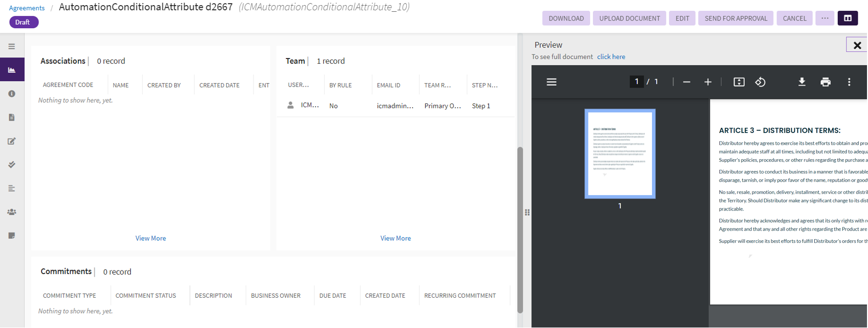Image resolution: width=868 pixels, height=328 pixels.
Task: Open the ellipsis more actions menu
Action: tap(825, 18)
